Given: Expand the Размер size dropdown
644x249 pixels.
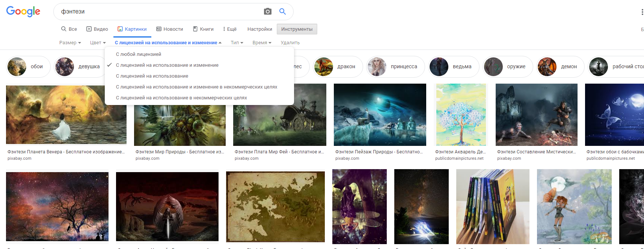Looking at the screenshot, I should click(x=70, y=43).
